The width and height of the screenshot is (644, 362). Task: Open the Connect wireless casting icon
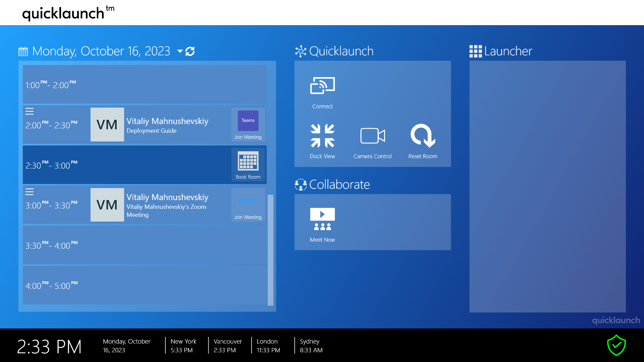click(x=322, y=86)
